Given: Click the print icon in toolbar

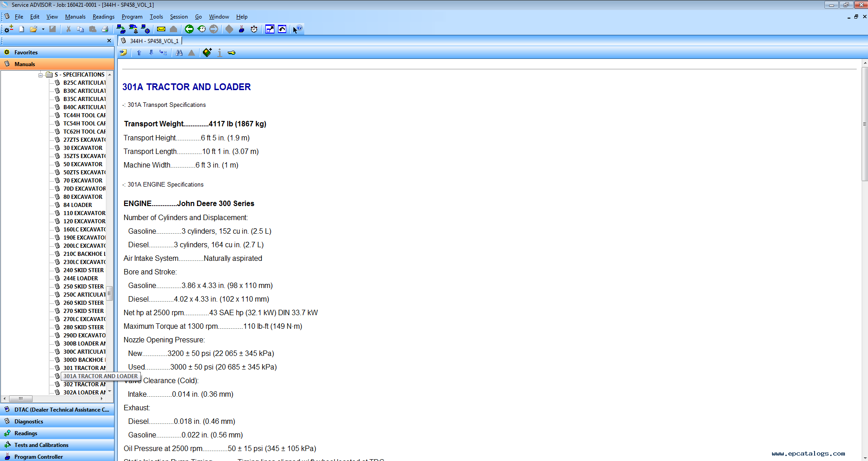Looking at the screenshot, I should pyautogui.click(x=105, y=29).
